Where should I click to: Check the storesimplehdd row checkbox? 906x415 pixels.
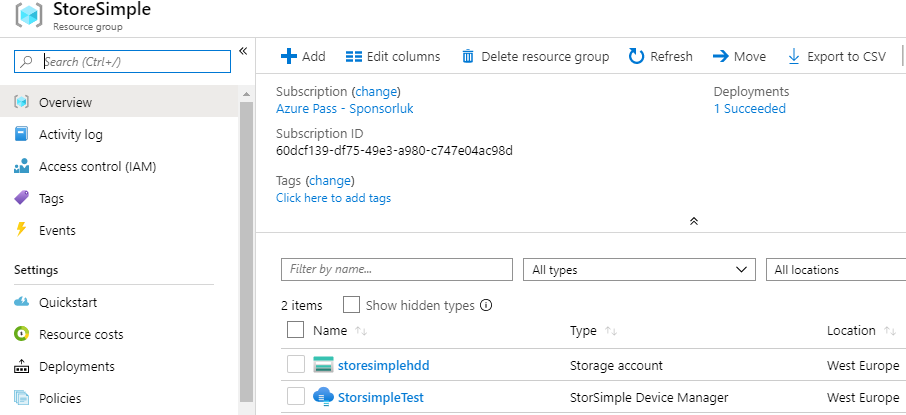[296, 365]
